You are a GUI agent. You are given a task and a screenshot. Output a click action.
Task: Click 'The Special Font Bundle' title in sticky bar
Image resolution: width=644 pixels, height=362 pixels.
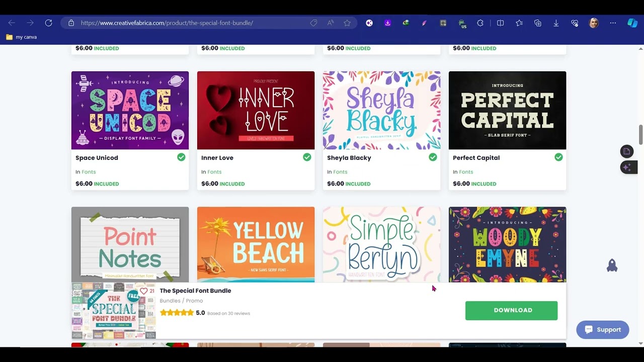coord(195,291)
